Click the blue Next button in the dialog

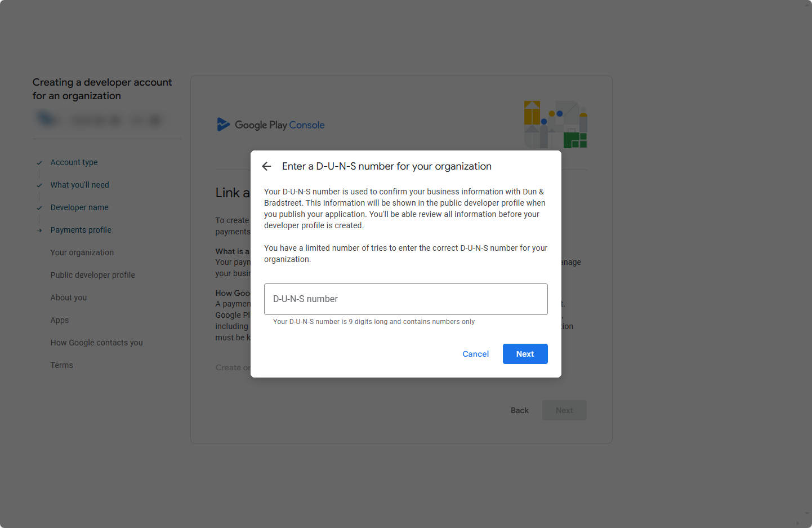[x=525, y=354]
